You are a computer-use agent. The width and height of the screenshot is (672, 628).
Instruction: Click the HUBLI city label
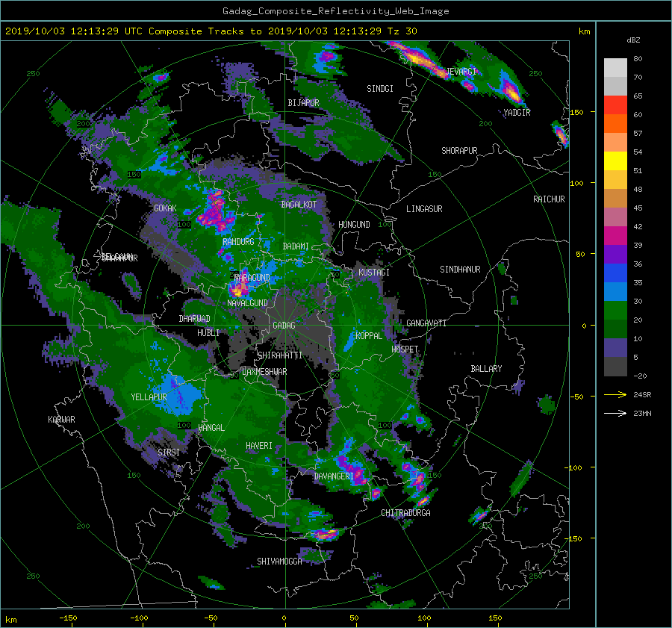click(208, 333)
